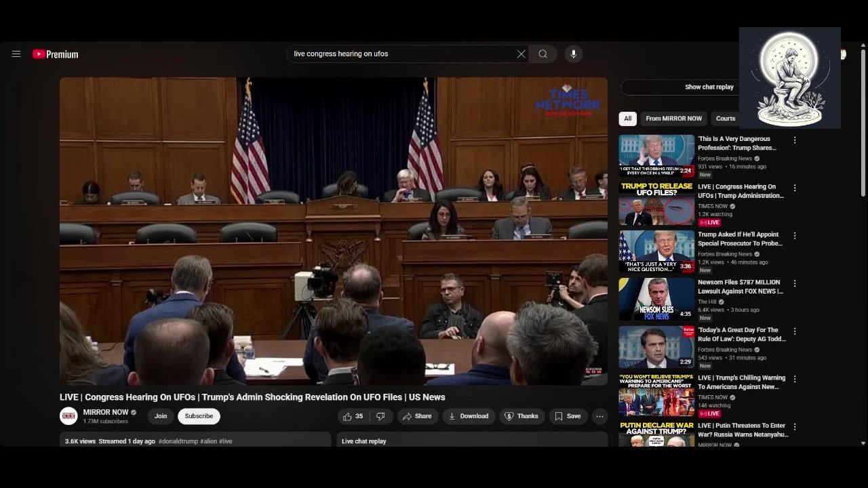Image resolution: width=868 pixels, height=488 pixels.
Task: Save video to a playlist
Action: [568, 416]
